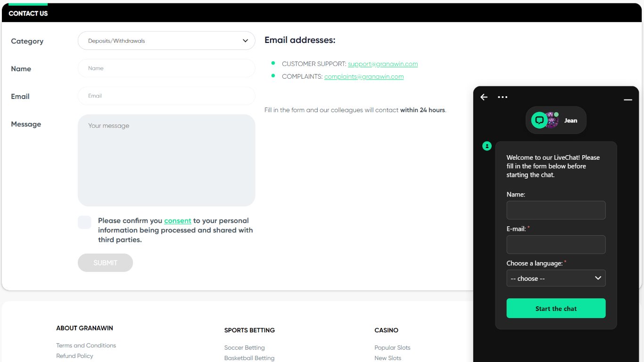Focus the contact form Name field
Image resolution: width=644 pixels, height=362 pixels.
[x=166, y=68]
